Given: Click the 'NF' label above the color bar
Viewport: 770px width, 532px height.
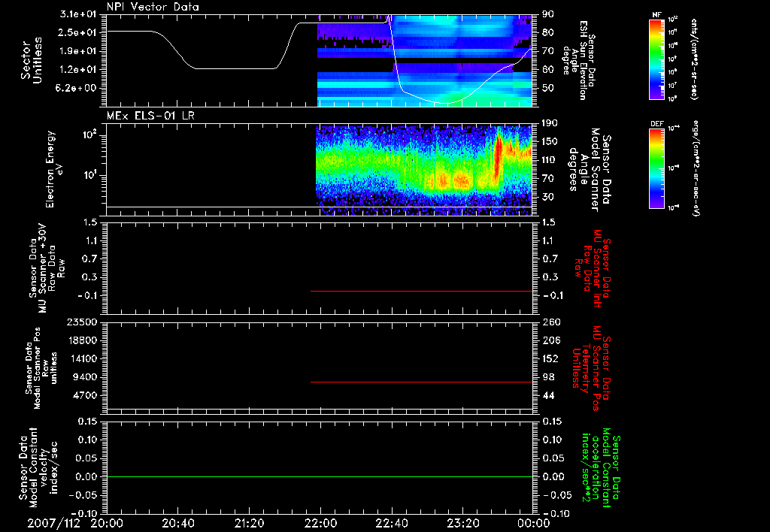Looking at the screenshot, I should (656, 15).
